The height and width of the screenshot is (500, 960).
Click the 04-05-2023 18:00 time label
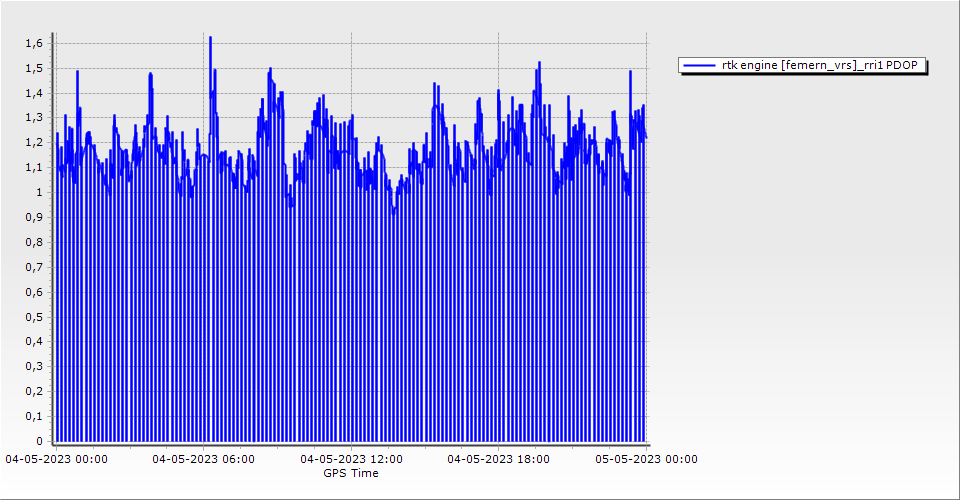(x=498, y=459)
